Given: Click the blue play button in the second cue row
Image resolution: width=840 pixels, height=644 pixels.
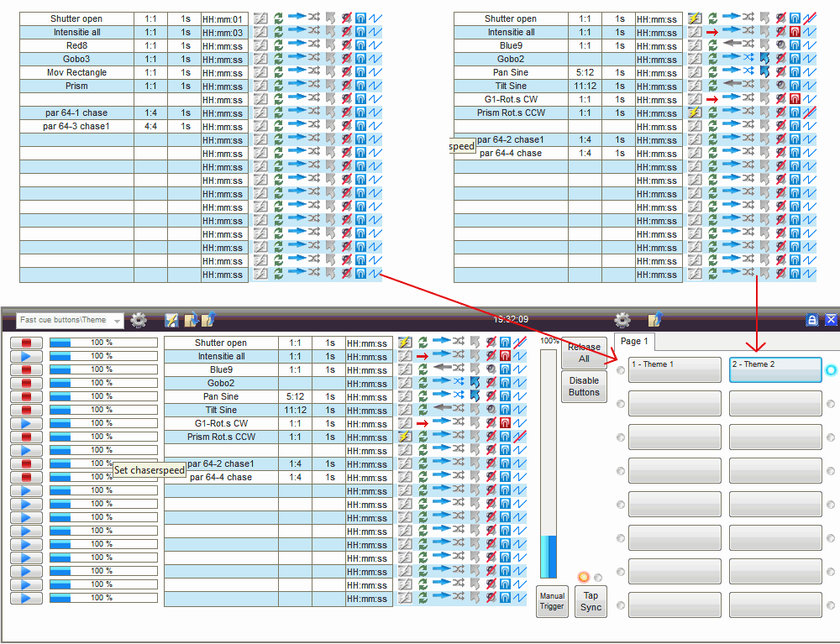Looking at the screenshot, I should [26, 356].
